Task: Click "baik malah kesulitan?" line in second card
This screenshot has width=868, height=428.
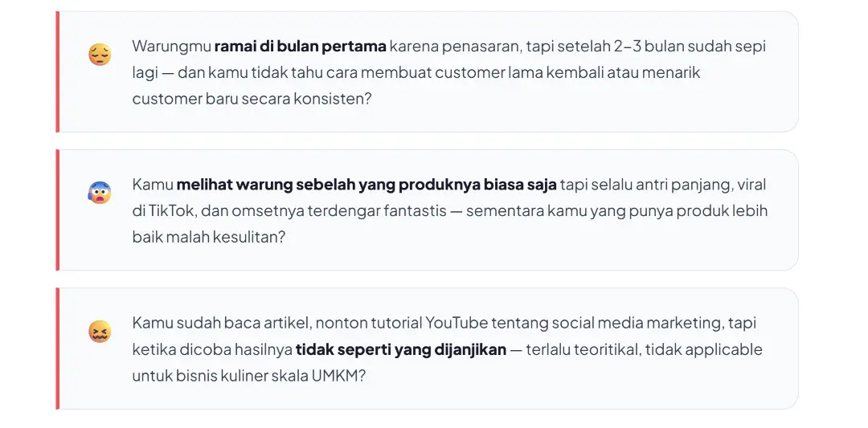Action: [x=209, y=237]
